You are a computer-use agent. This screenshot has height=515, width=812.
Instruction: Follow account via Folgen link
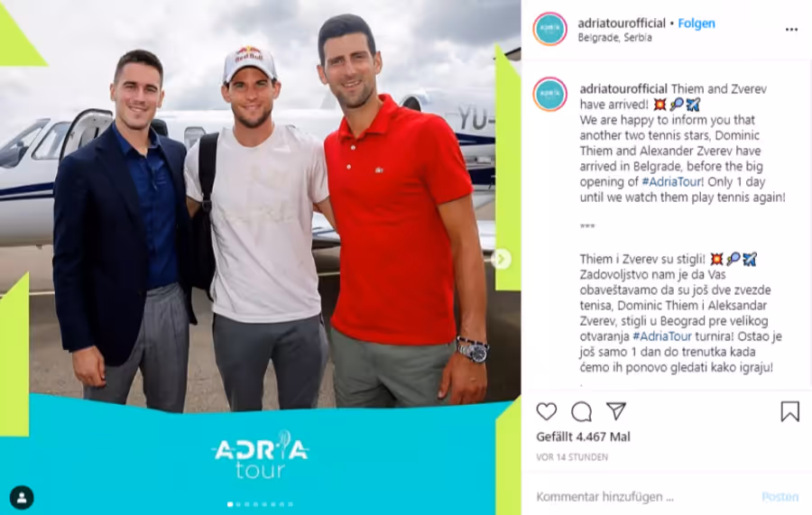pyautogui.click(x=697, y=23)
